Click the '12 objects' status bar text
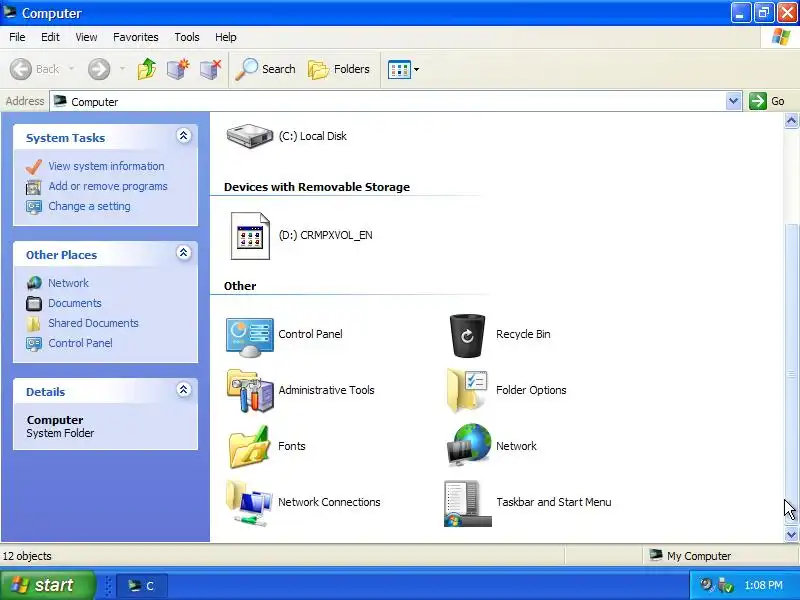The image size is (800, 600). [x=27, y=556]
